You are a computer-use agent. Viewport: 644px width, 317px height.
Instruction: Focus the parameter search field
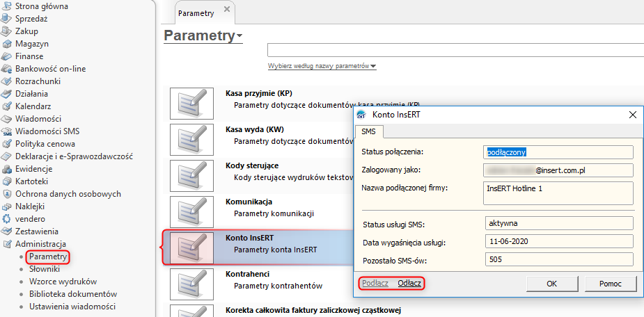[x=455, y=50]
